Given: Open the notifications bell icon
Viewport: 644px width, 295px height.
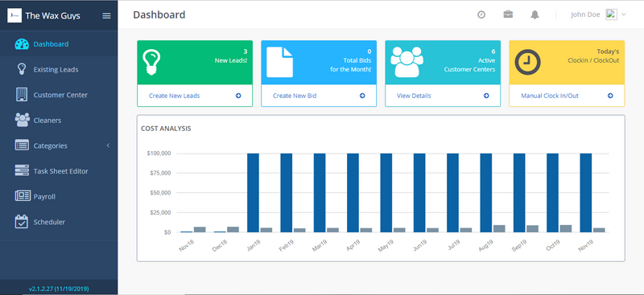Looking at the screenshot, I should pyautogui.click(x=535, y=15).
